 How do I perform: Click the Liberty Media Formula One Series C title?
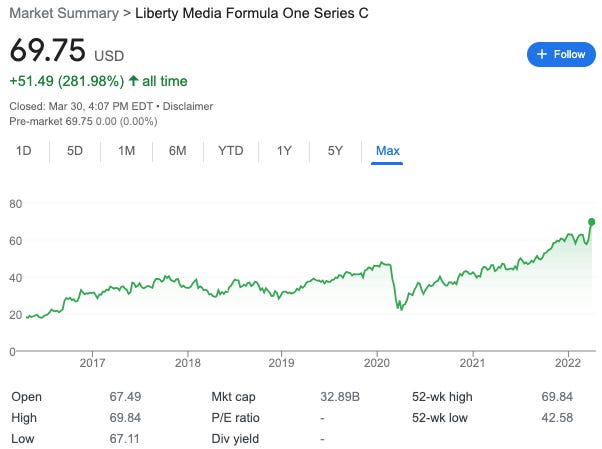(x=251, y=13)
